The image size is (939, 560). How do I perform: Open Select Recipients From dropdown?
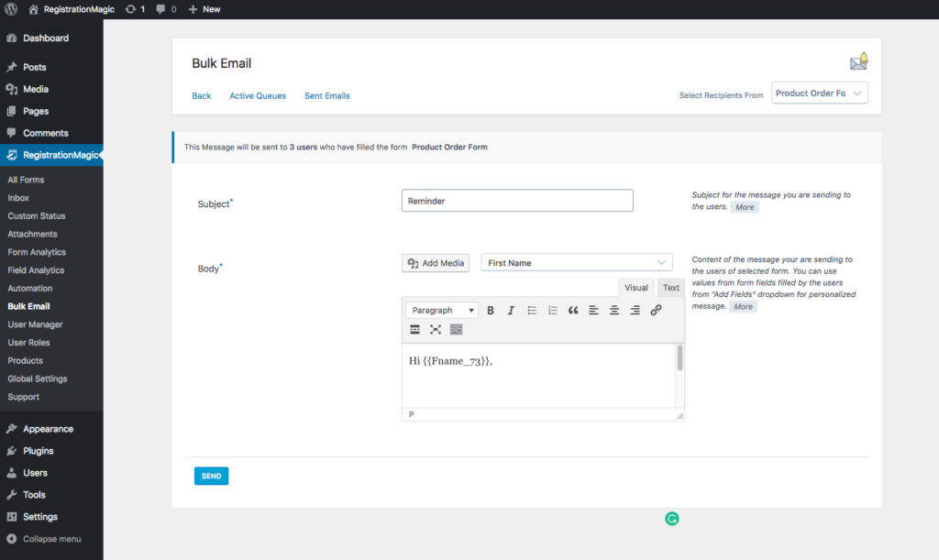coord(819,93)
